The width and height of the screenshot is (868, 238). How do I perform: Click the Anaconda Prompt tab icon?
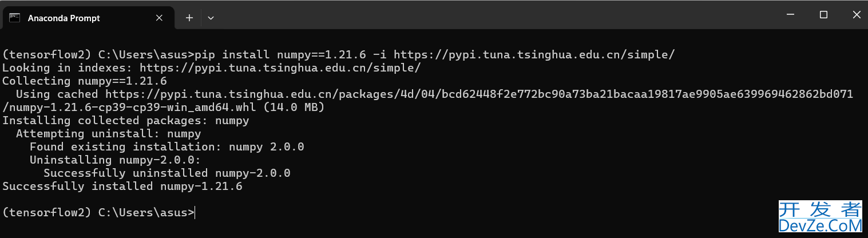tap(15, 18)
